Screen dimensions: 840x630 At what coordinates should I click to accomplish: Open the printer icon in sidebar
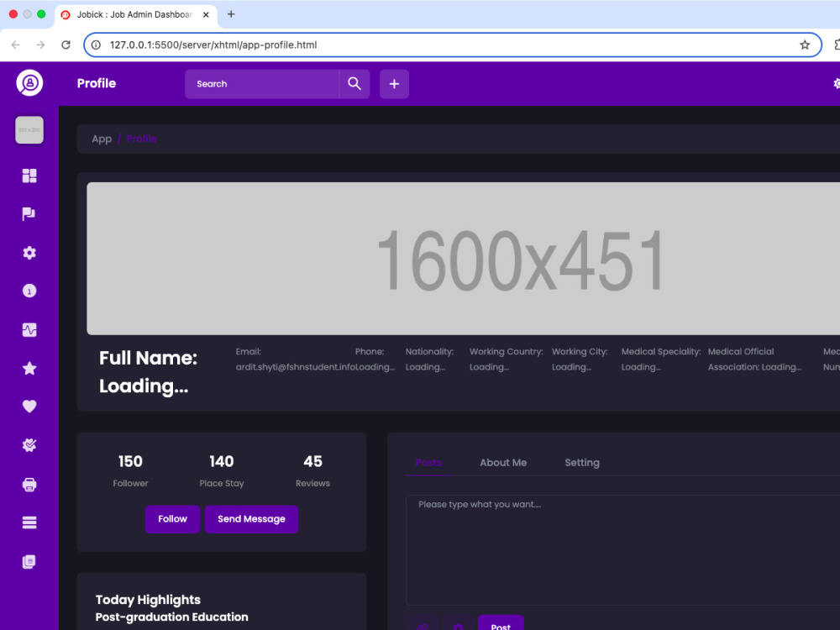click(x=29, y=485)
